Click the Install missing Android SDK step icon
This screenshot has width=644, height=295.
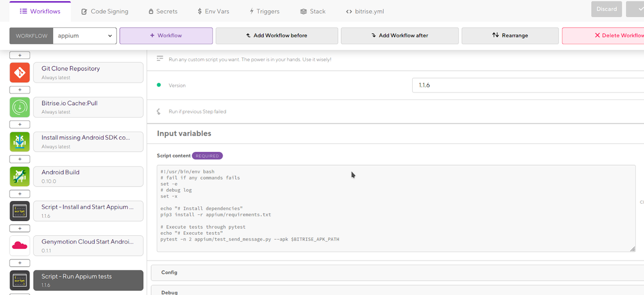19,141
